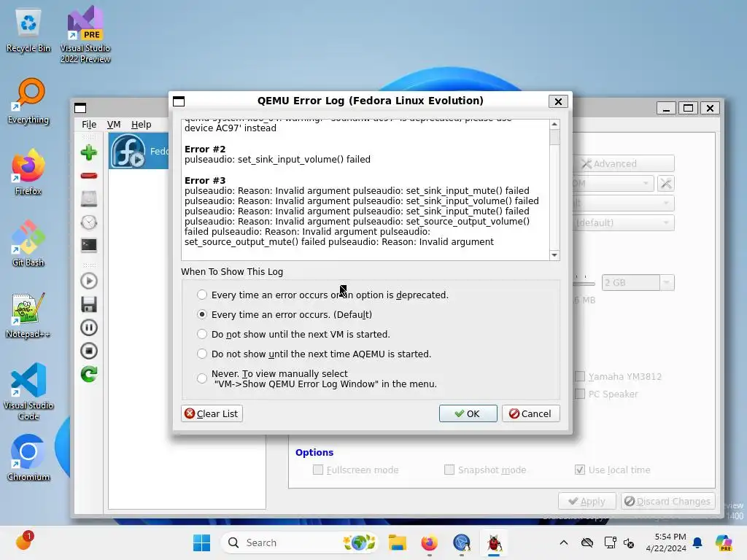Viewport: 747px width, 560px height.
Task: Open the Everything search desktop icon
Action: (x=28, y=101)
